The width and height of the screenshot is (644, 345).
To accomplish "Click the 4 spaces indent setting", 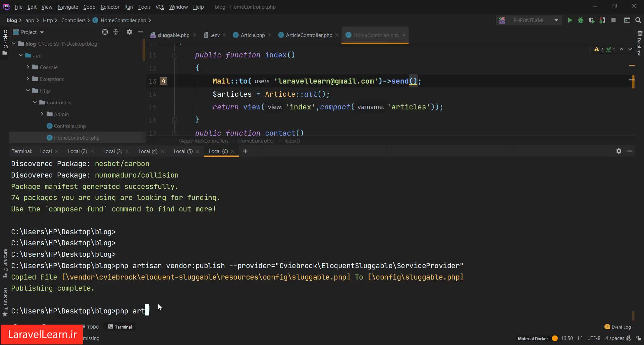I will (x=614, y=338).
